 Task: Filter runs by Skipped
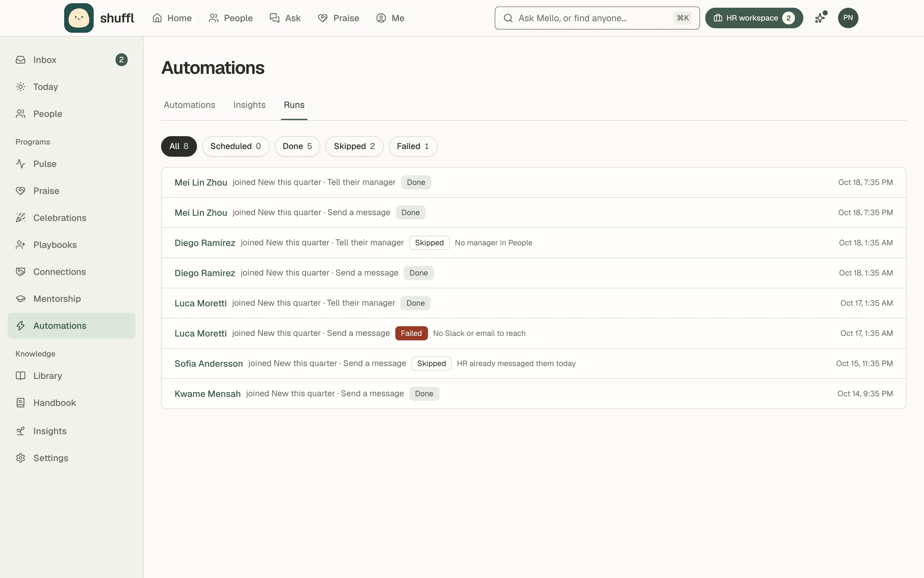[x=354, y=146]
